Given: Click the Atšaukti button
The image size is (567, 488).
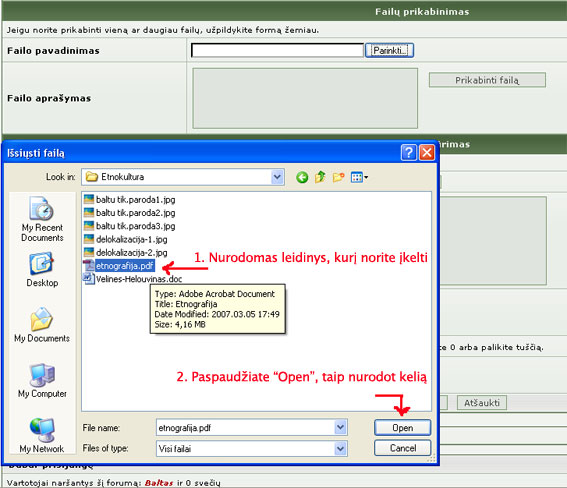Looking at the screenshot, I should coord(482,402).
